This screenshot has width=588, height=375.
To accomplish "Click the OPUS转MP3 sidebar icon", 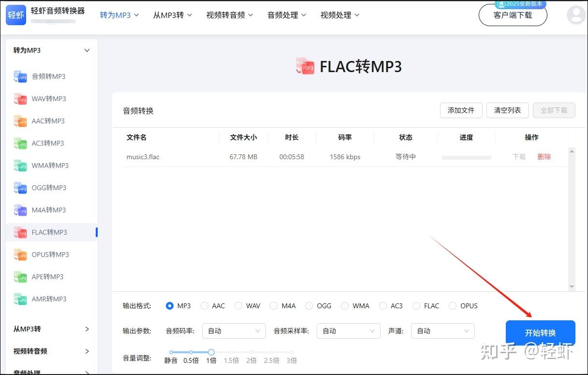I will [20, 255].
